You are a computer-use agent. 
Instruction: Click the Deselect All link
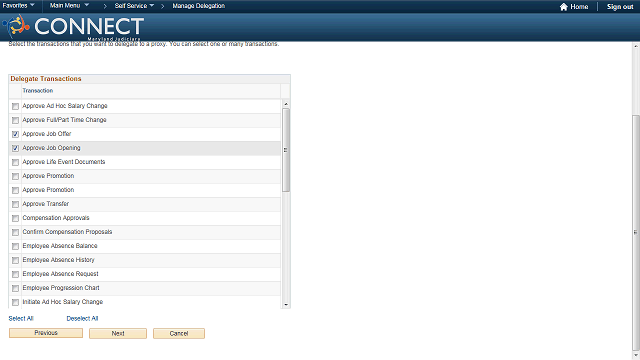[x=82, y=318]
